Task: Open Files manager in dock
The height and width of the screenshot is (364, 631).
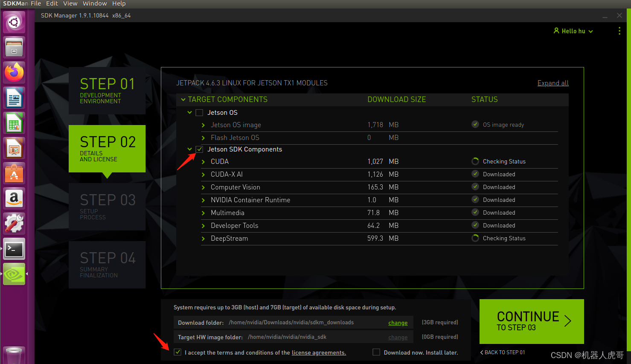Action: pyautogui.click(x=14, y=47)
